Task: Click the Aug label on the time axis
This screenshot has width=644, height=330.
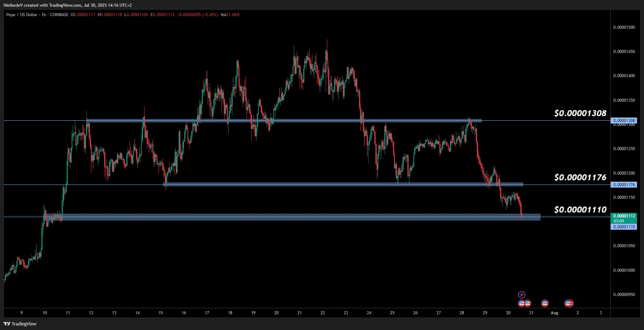Action: 554,313
